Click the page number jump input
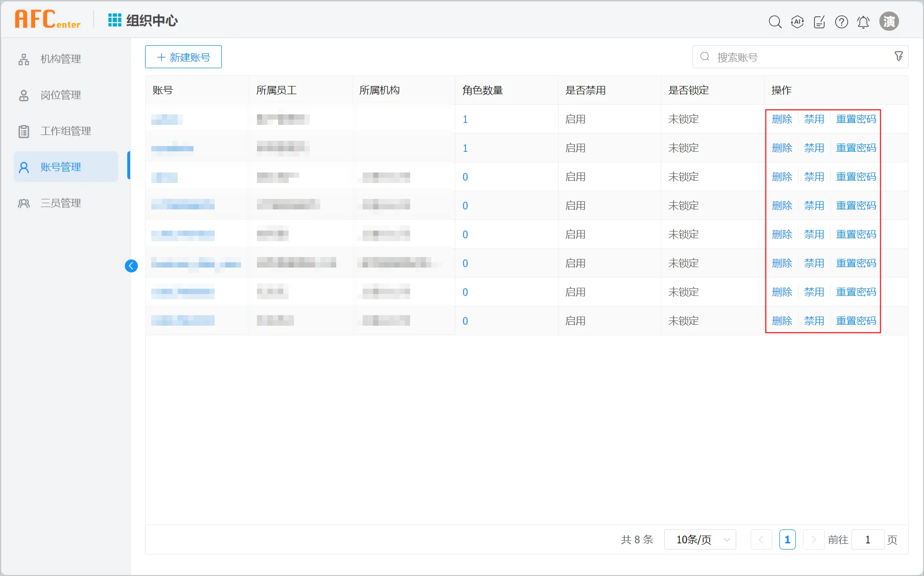 [x=867, y=539]
